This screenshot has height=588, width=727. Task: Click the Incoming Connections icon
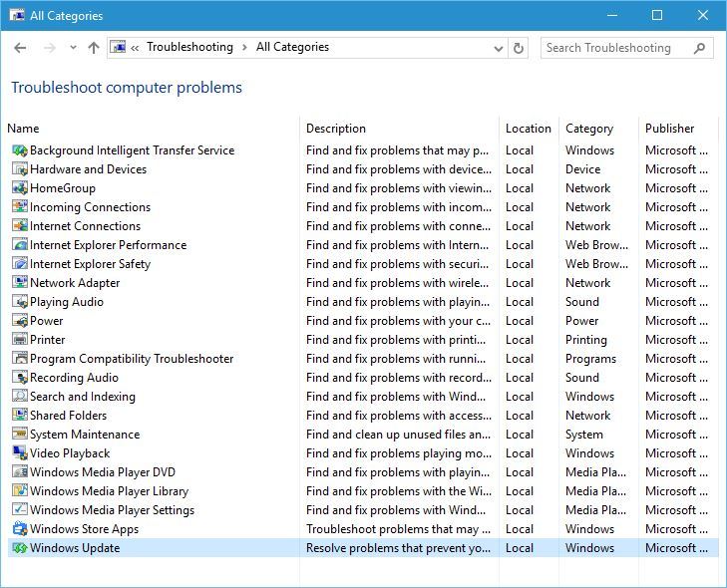[x=20, y=207]
